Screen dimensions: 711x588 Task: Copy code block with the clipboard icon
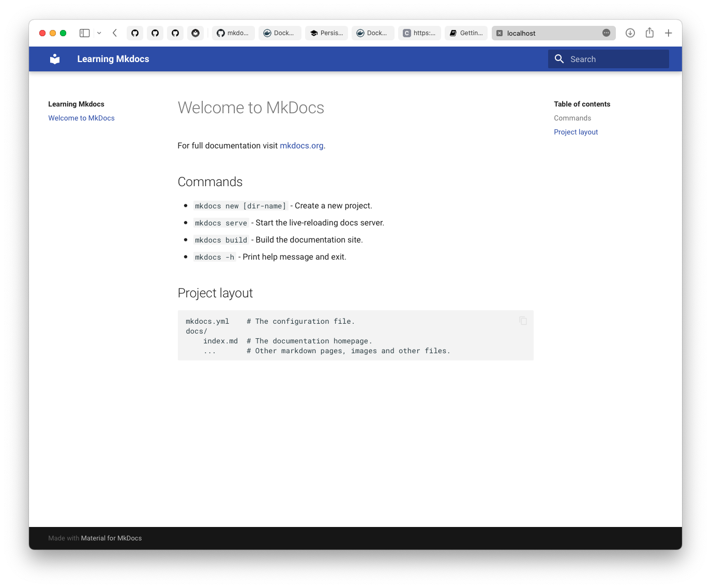pyautogui.click(x=523, y=321)
